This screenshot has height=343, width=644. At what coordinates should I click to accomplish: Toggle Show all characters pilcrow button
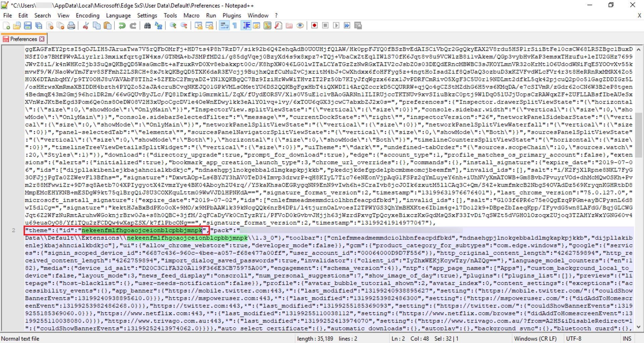[x=235, y=26]
